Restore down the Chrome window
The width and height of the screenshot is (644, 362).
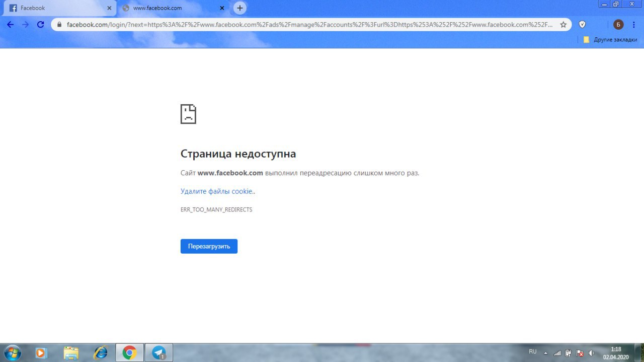pos(616,4)
